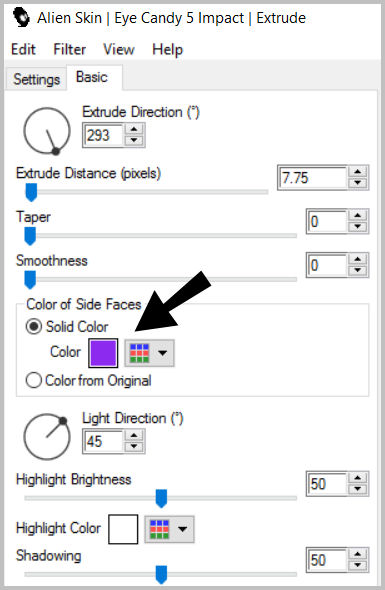Open the Filter menu

[70, 49]
